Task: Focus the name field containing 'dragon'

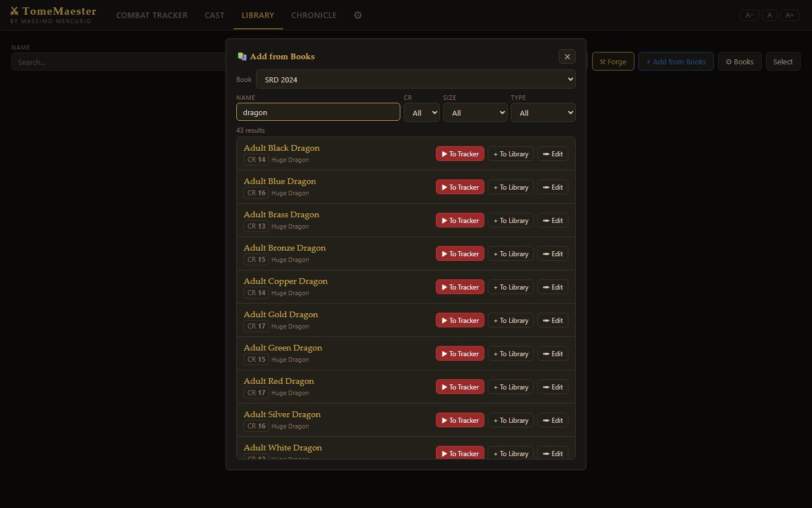Action: click(318, 112)
